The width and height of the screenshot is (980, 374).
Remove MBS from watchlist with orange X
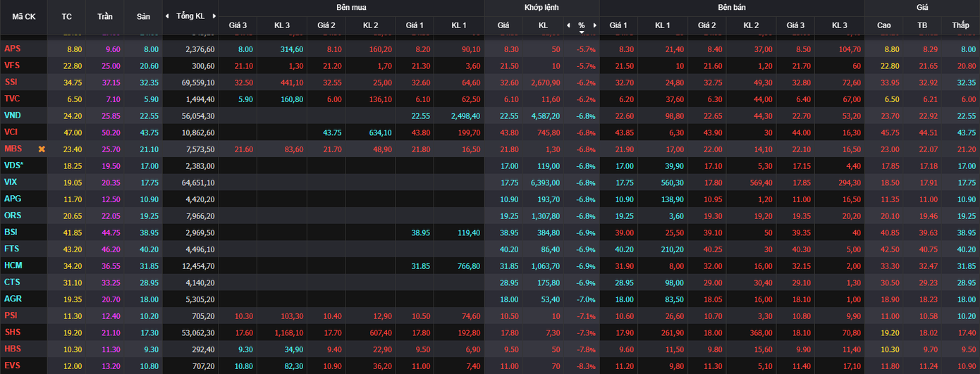42,149
